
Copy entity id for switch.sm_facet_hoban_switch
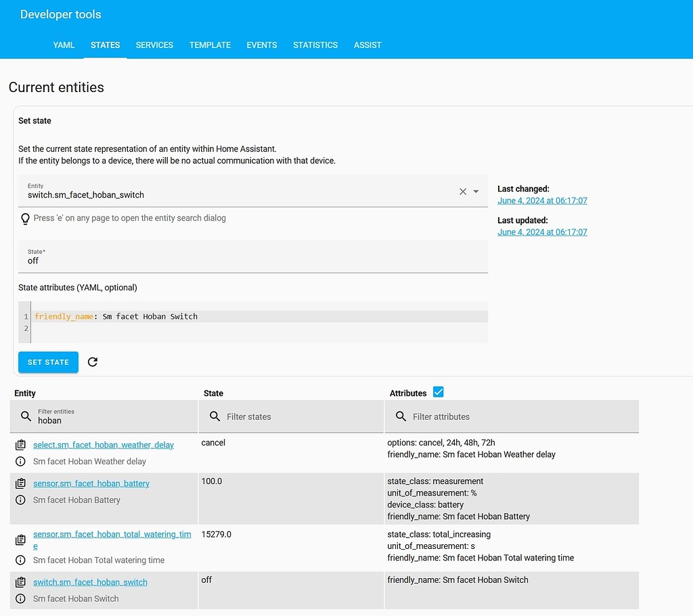pos(21,582)
